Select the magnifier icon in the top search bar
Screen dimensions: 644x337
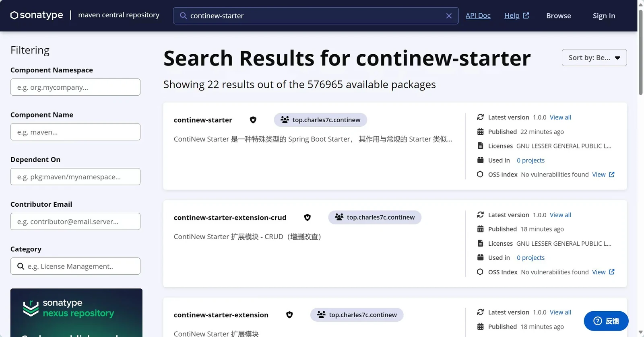coord(183,16)
